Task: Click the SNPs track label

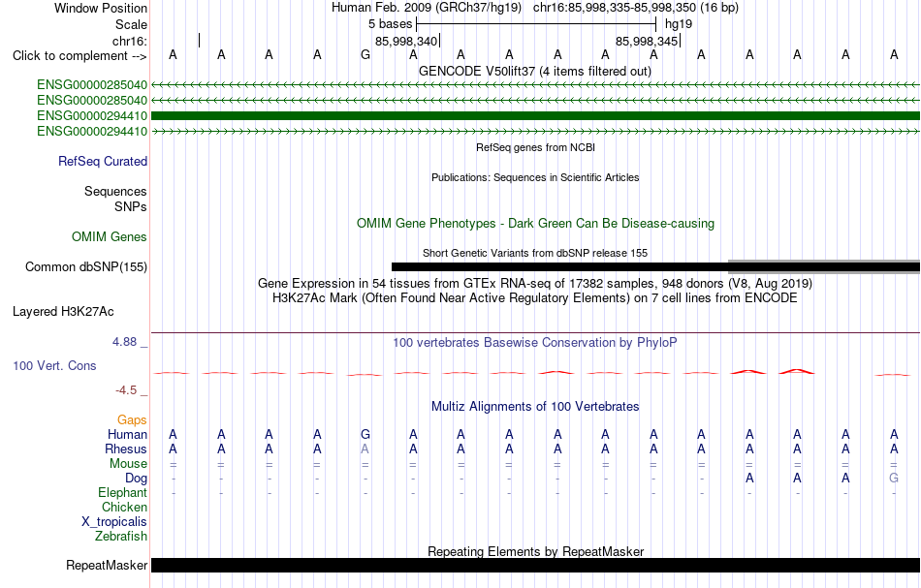Action: pyautogui.click(x=131, y=206)
